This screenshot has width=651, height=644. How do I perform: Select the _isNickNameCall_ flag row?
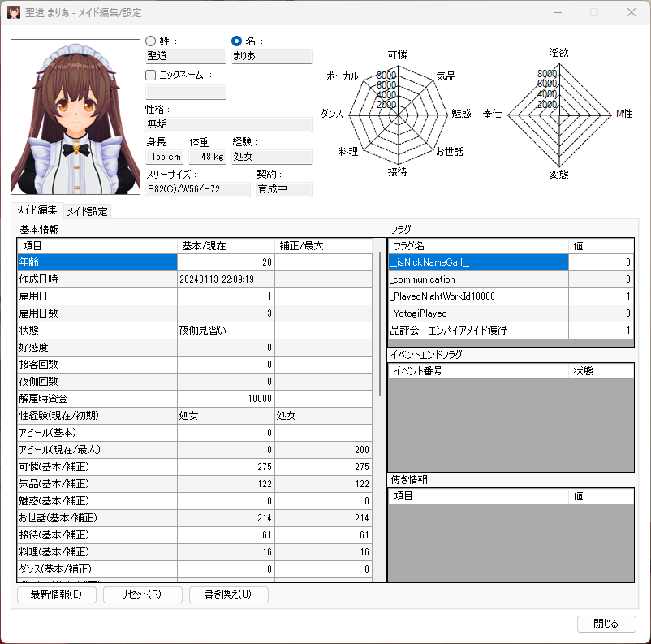coord(478,262)
